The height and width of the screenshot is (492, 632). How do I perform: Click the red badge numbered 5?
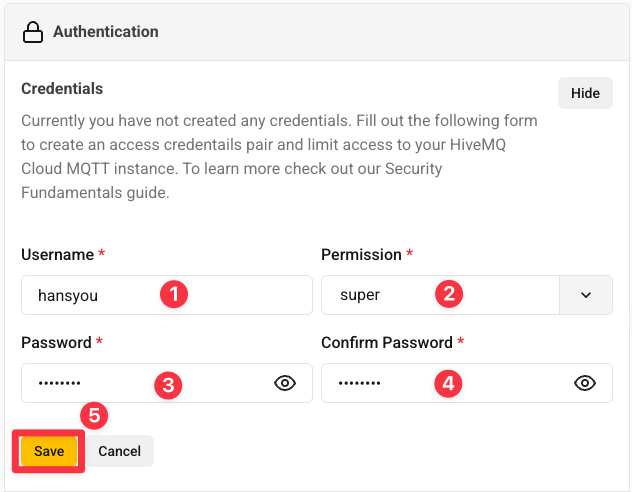[93, 415]
